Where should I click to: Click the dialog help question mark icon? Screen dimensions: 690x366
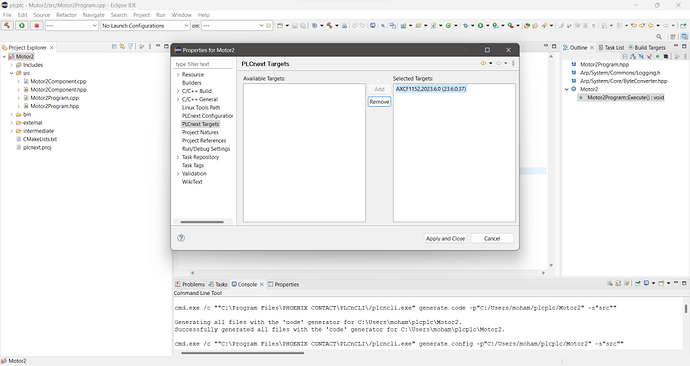pos(181,238)
